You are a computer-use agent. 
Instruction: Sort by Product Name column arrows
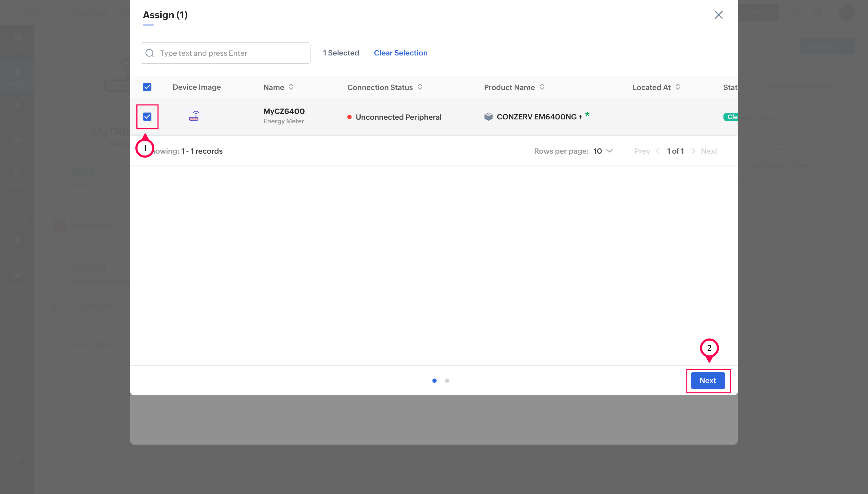click(x=542, y=87)
